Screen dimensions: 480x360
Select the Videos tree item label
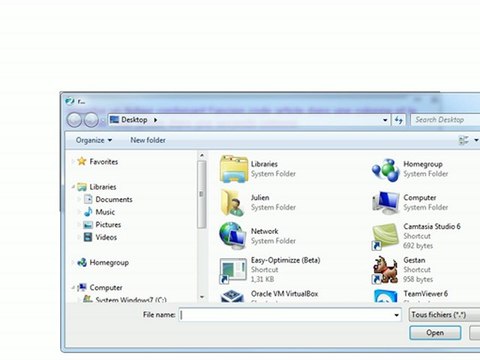[x=106, y=237]
